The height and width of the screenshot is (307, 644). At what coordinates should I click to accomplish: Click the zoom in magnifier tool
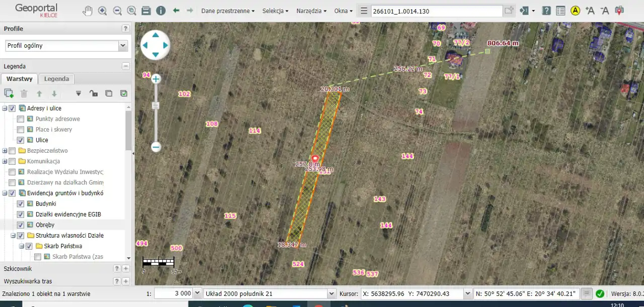102,11
